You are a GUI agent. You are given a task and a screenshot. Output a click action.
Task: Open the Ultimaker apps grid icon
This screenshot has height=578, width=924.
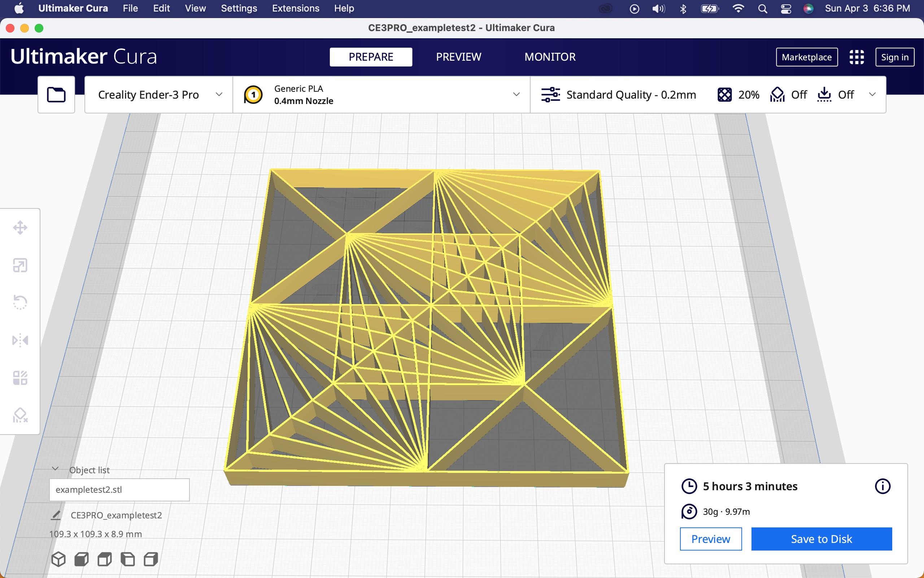click(x=857, y=57)
